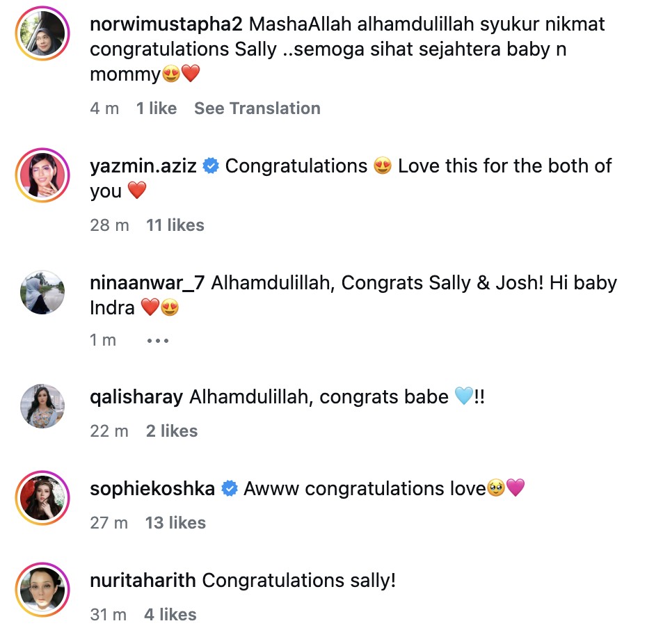
Task: Show who gave 2 likes to qalisharay
Action: point(172,431)
